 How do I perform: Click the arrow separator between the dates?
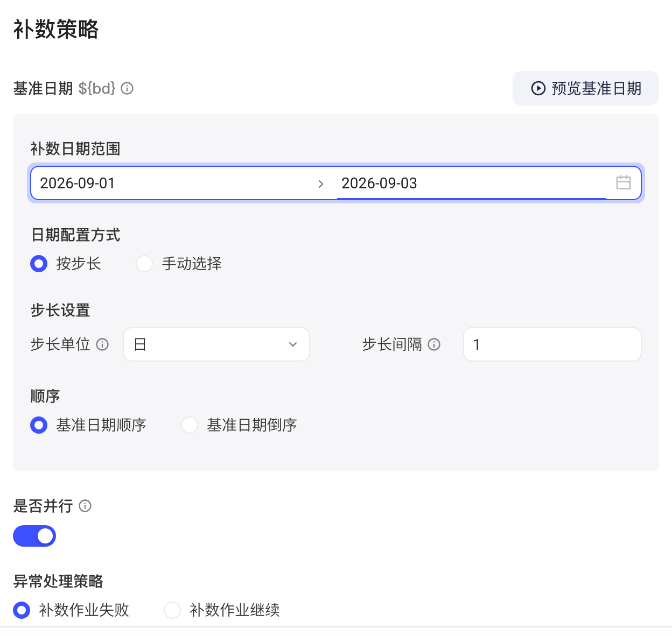[x=321, y=184]
